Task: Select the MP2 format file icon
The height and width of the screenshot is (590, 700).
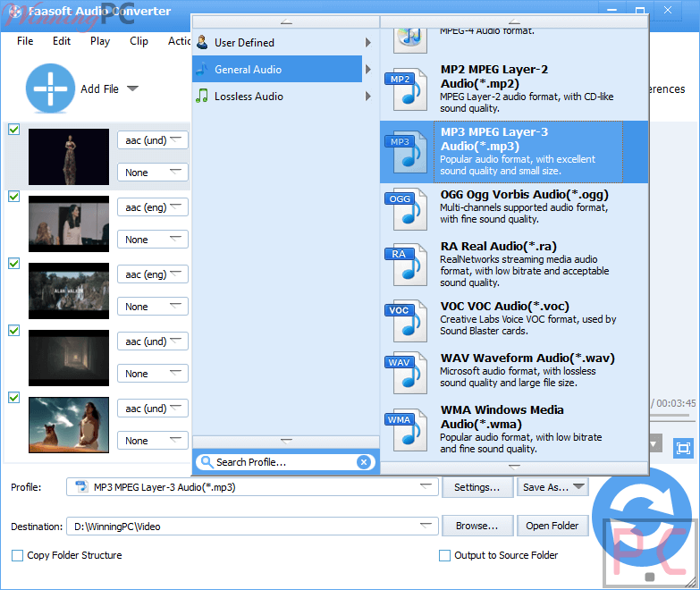Action: pyautogui.click(x=406, y=88)
